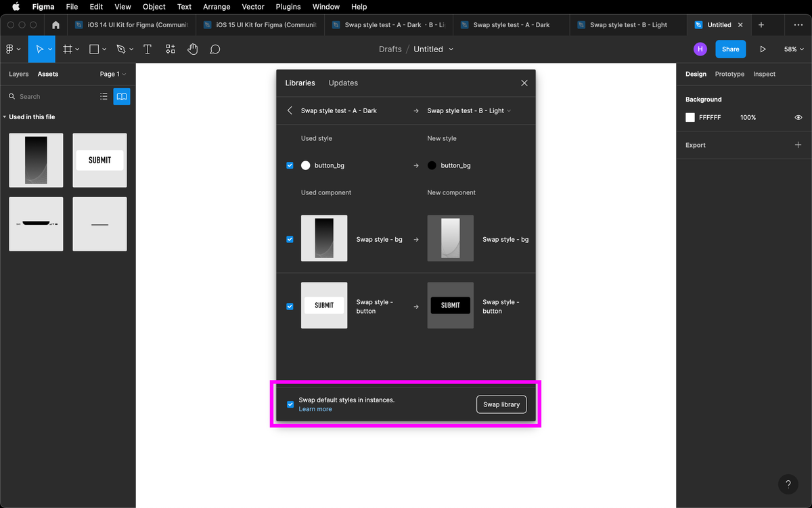Screen dimensions: 812x508
Task: Go back with the left chevron in Libraries
Action: pyautogui.click(x=290, y=110)
